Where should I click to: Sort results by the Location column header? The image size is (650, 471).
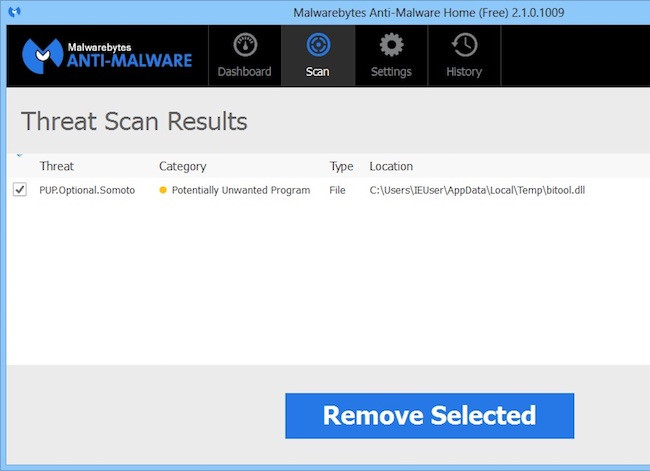point(391,166)
